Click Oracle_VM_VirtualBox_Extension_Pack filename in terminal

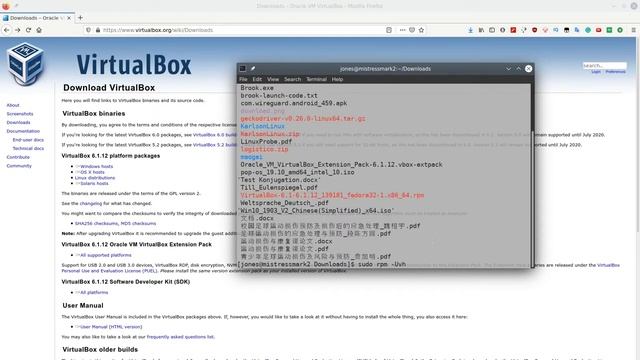pos(341,164)
